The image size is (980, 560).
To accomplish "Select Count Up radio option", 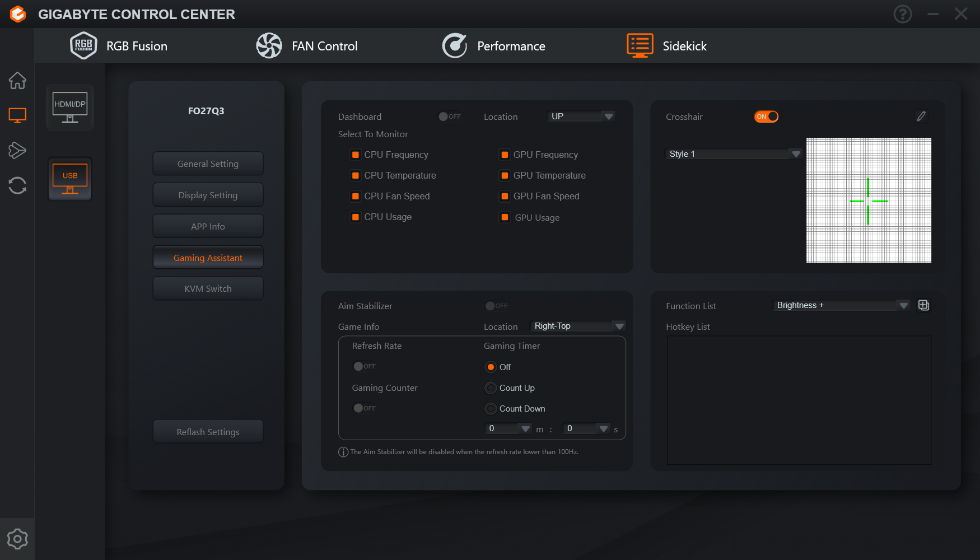I will (x=491, y=388).
